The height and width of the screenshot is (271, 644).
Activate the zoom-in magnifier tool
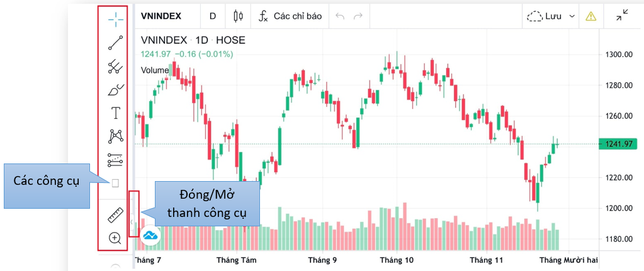coord(115,238)
